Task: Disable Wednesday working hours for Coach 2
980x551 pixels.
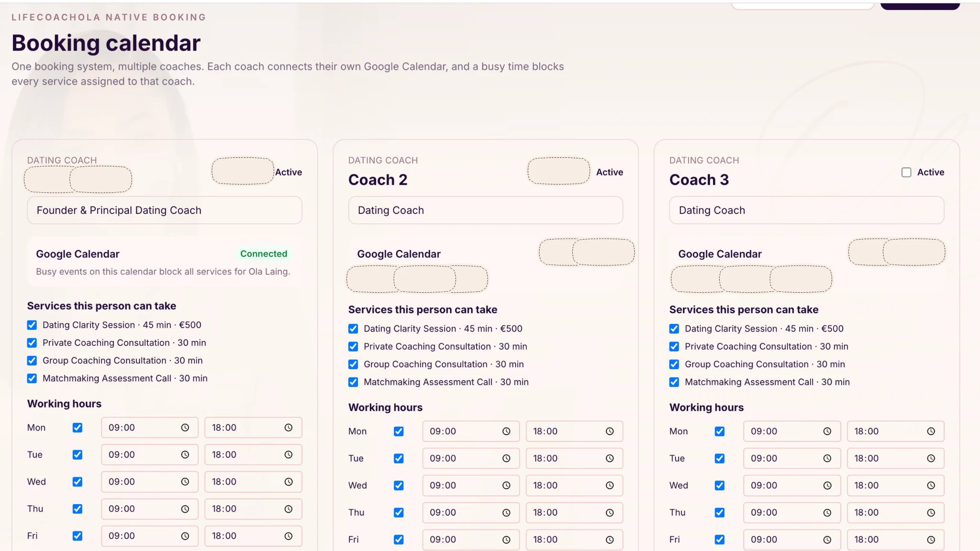Action: click(399, 485)
